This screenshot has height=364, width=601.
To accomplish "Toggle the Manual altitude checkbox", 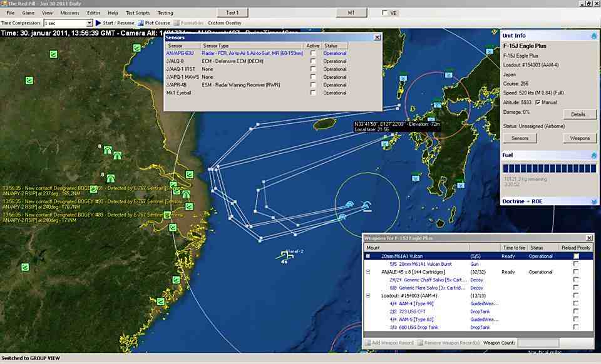I will [538, 103].
